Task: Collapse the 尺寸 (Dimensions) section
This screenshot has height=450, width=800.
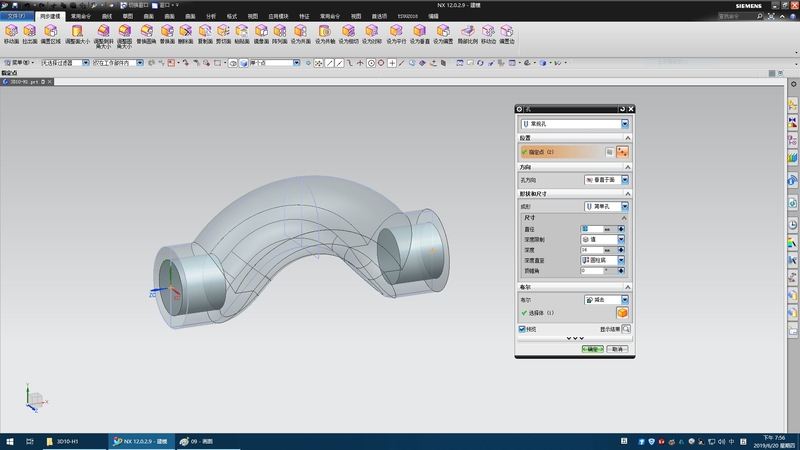Action: [x=624, y=218]
